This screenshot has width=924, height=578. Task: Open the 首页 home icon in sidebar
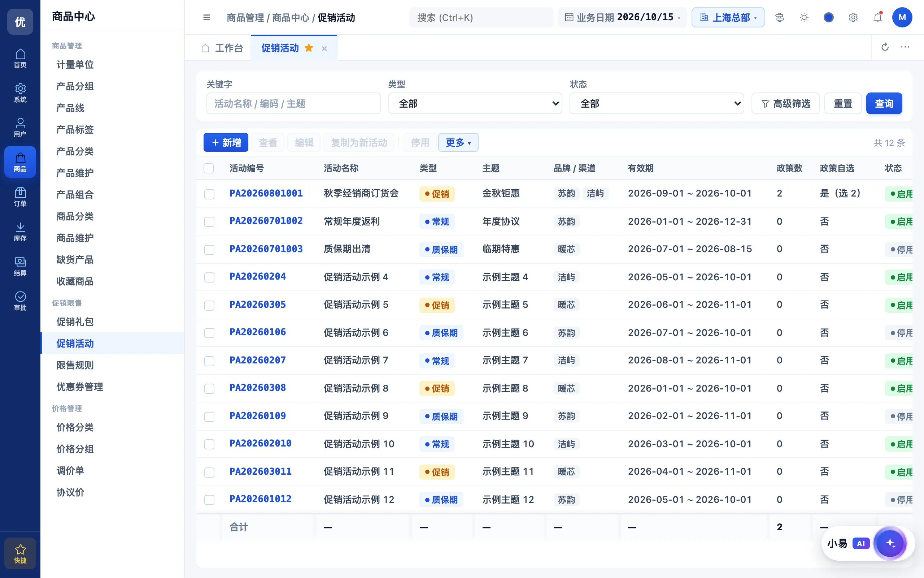(20, 58)
